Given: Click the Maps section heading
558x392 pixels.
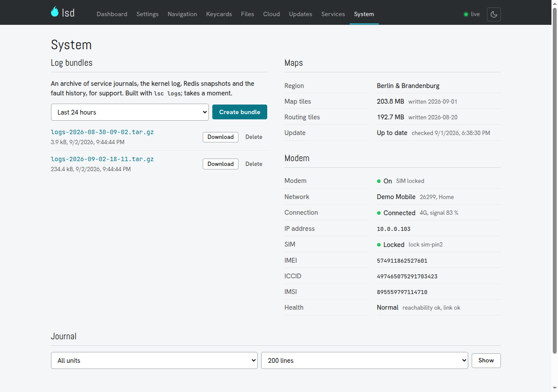Looking at the screenshot, I should [293, 63].
